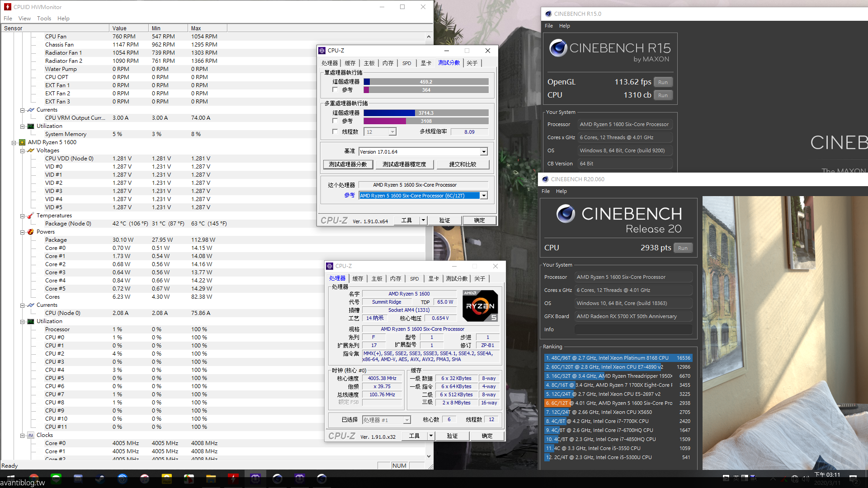The image size is (868, 488).
Task: Open thread count 12 dropdown
Action: (x=392, y=132)
